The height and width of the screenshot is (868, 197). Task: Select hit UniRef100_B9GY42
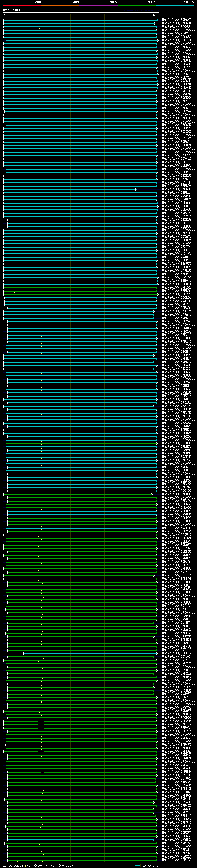pyautogui.click(x=177, y=111)
